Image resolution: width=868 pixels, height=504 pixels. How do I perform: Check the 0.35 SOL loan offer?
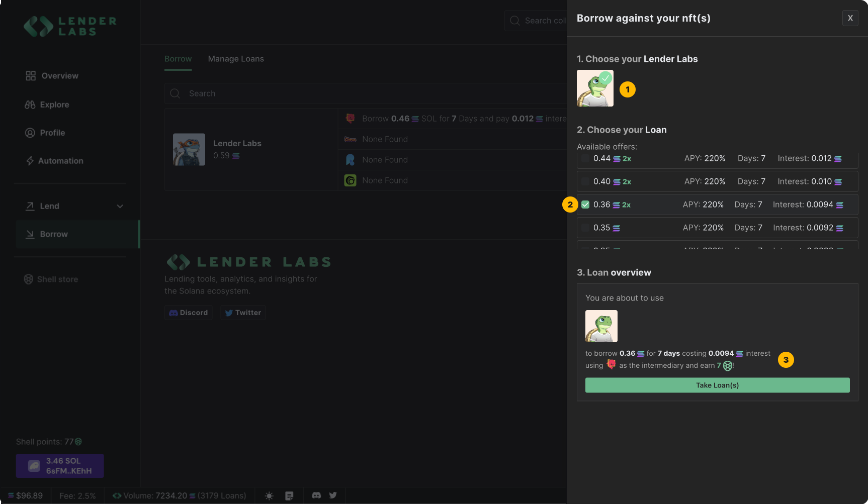click(x=585, y=228)
